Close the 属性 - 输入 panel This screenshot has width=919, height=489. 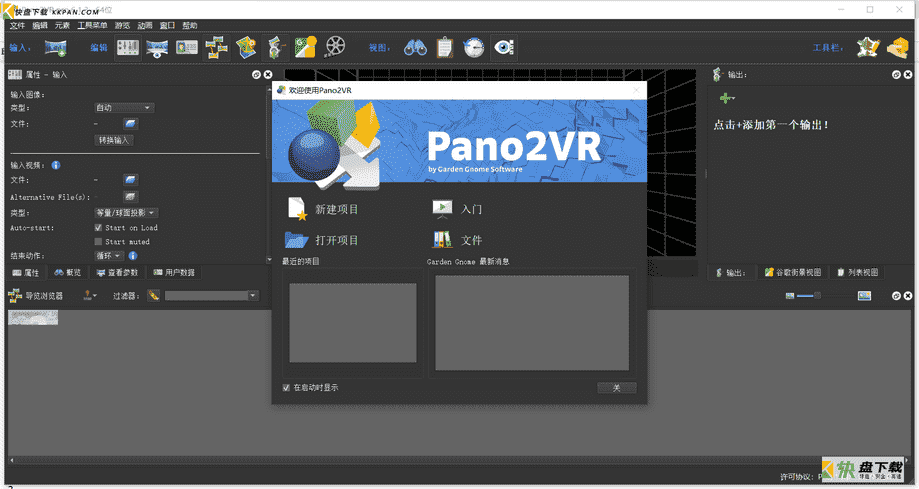[268, 74]
